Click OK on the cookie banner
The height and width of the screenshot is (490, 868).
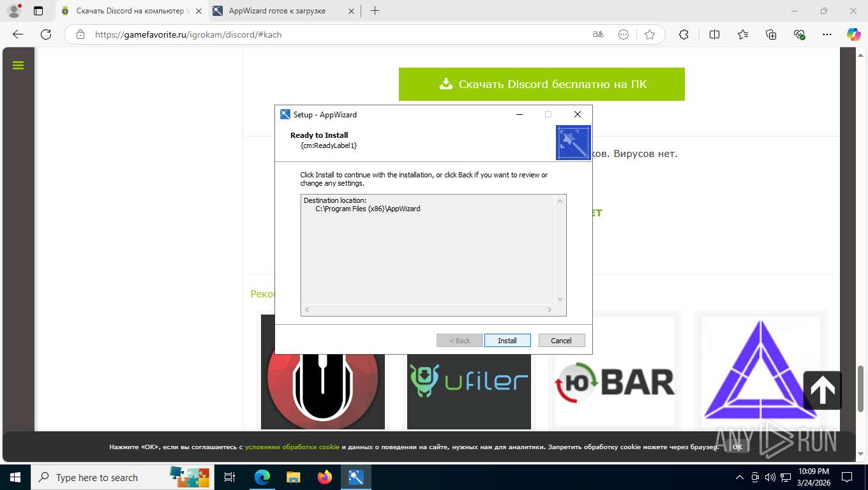[737, 447]
